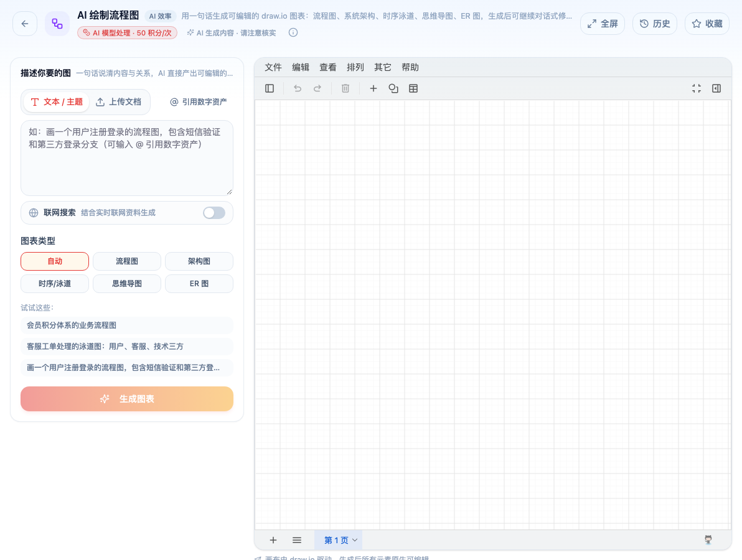Open the 编辑 menu
The width and height of the screenshot is (742, 560).
[301, 67]
